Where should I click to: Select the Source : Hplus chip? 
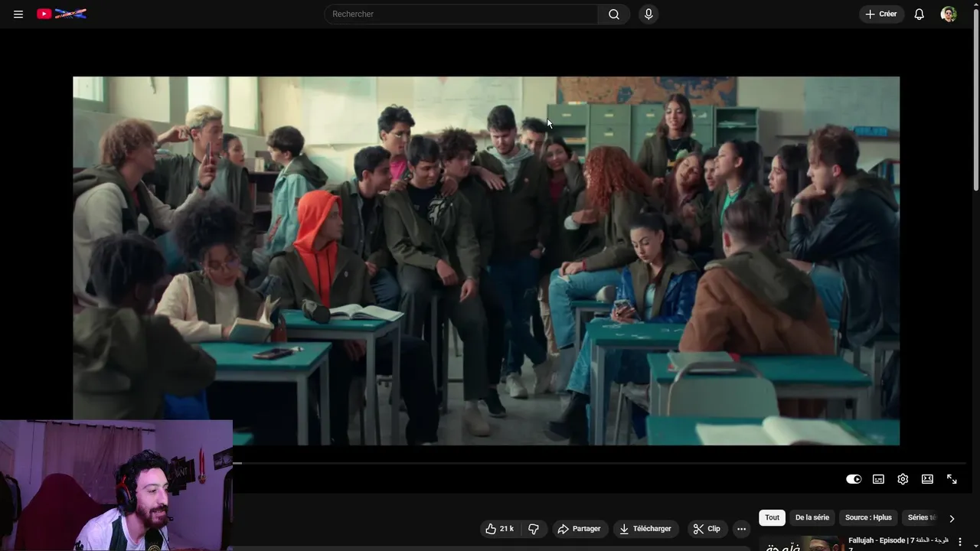pos(868,517)
